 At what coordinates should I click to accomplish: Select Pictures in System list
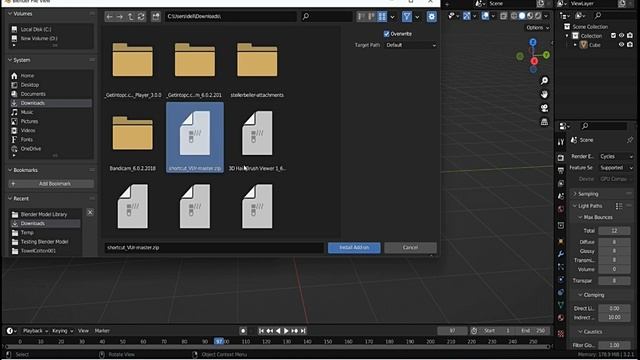coord(29,121)
